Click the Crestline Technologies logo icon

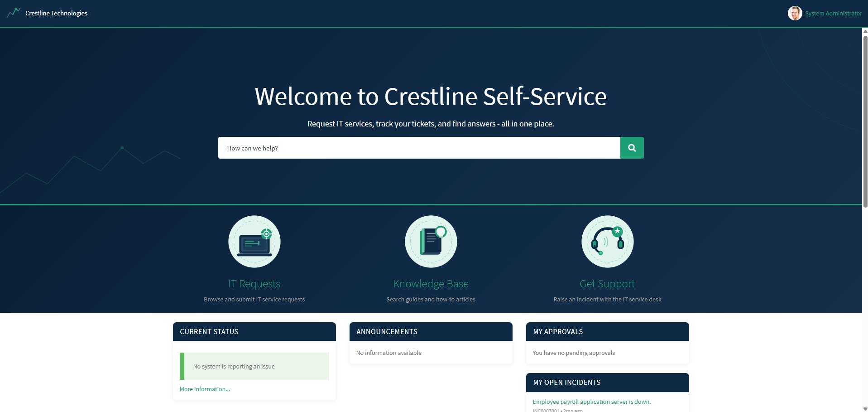(14, 13)
